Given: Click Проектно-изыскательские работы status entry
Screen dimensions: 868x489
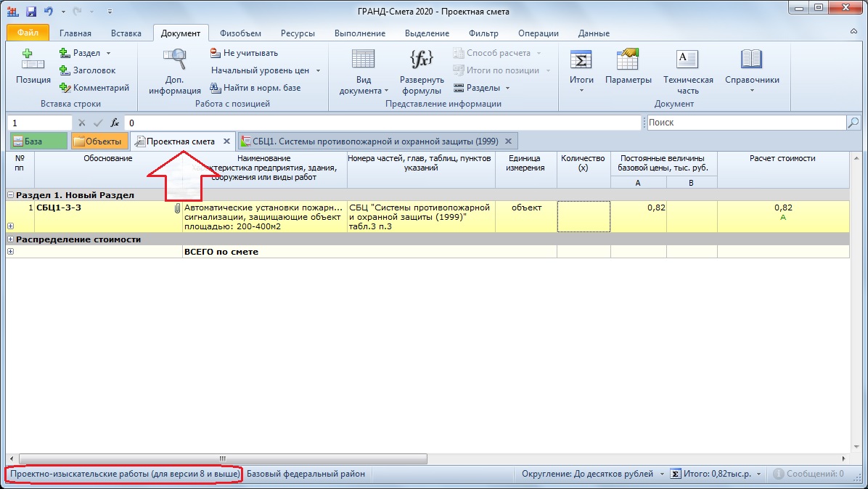Looking at the screenshot, I should pos(125,474).
